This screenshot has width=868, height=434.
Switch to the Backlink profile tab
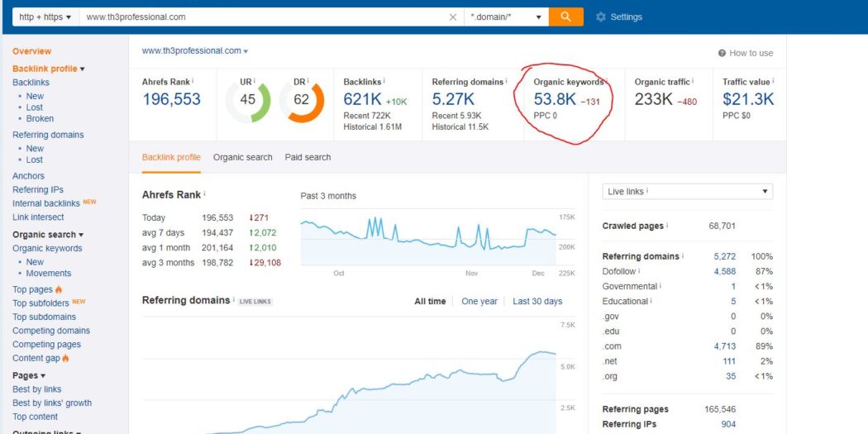click(171, 157)
